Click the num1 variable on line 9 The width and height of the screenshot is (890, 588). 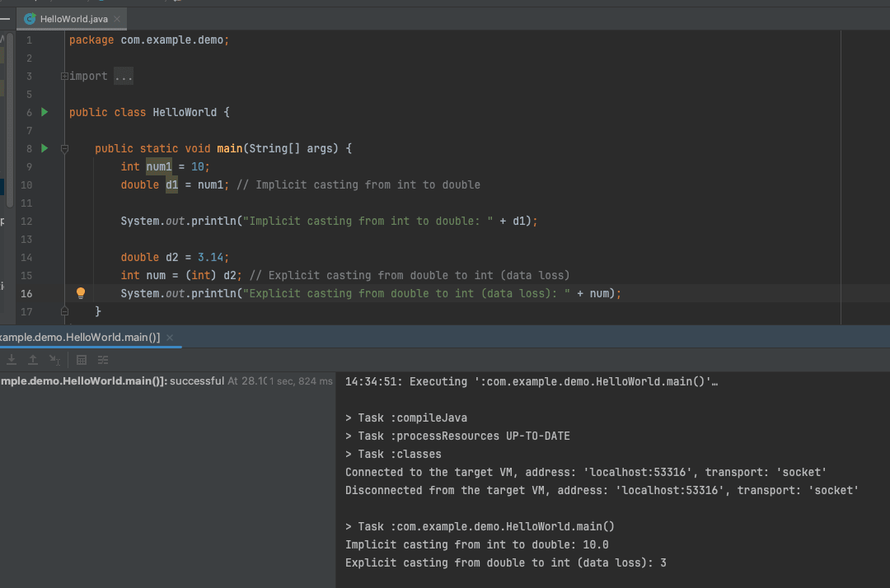pyautogui.click(x=159, y=166)
